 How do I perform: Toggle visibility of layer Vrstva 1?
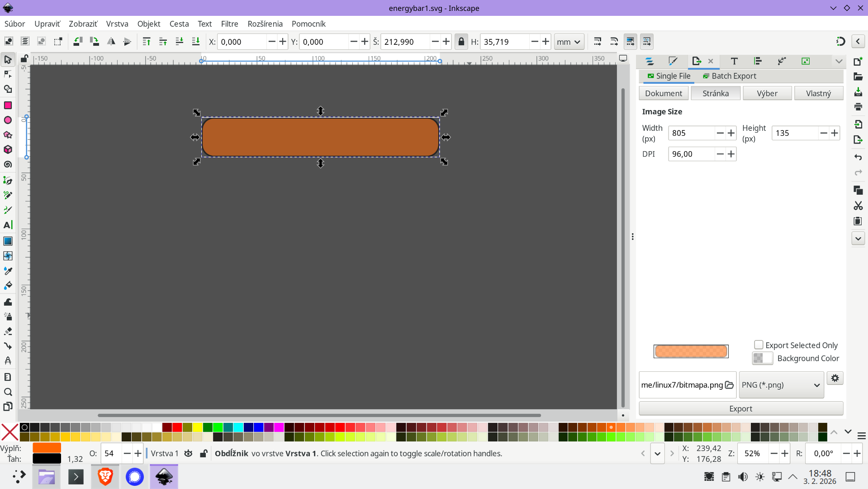click(x=188, y=453)
